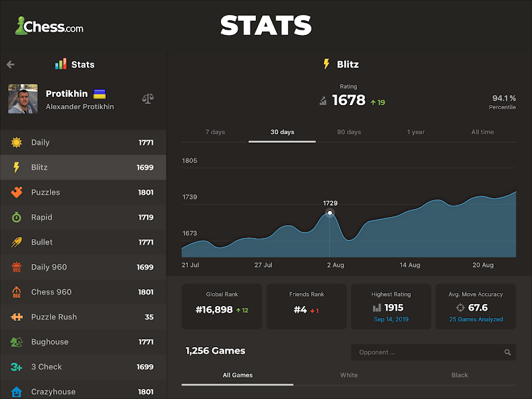Open the compare scales icon

(147, 99)
